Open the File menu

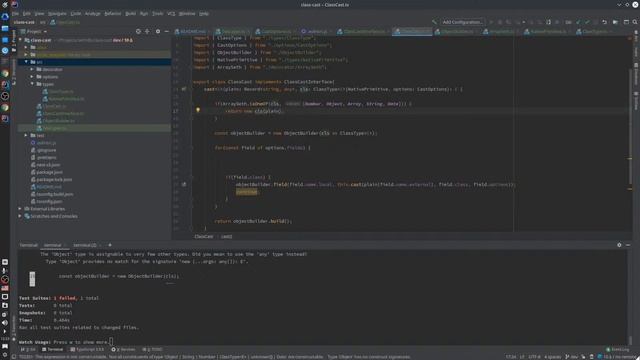15,13
